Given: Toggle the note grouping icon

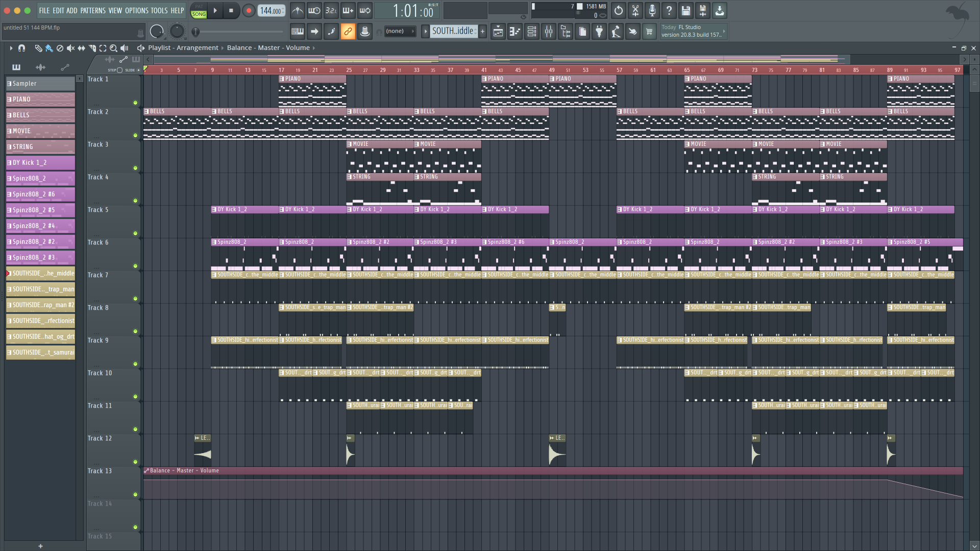Looking at the screenshot, I should tap(331, 32).
